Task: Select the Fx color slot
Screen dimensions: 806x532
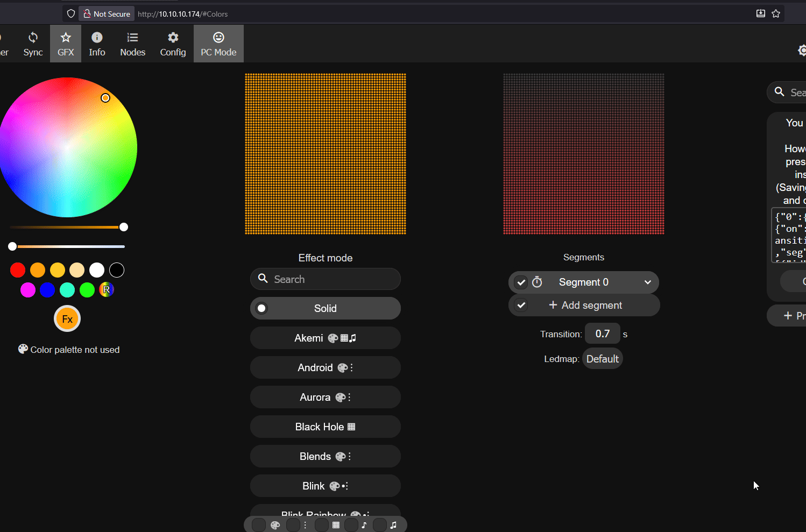Action: [67, 319]
